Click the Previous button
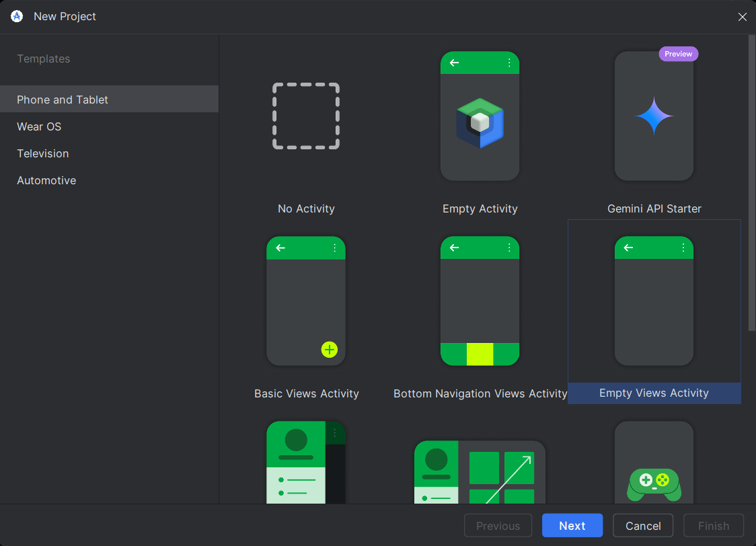Viewport: 756px width, 546px height. point(498,525)
